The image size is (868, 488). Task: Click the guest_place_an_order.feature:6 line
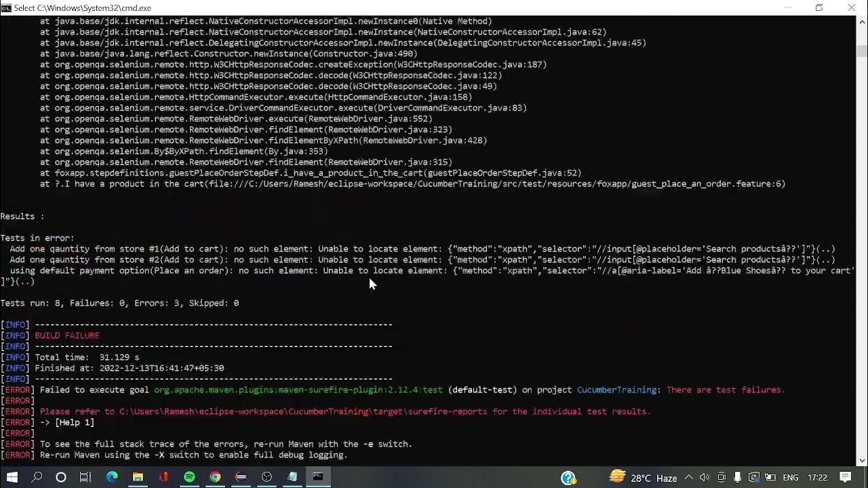point(412,184)
